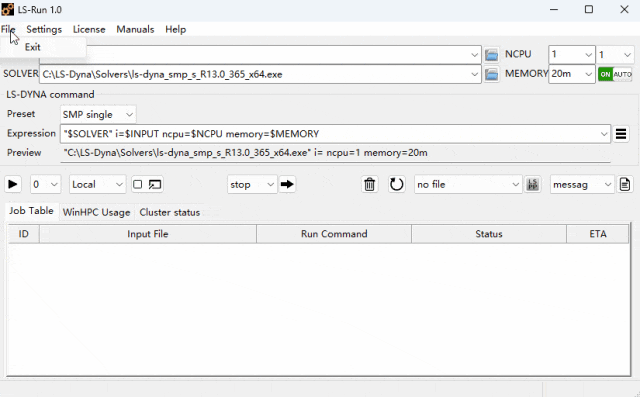Click the LS-DYNA command group label
Screen dimensions: 640x397
pos(50,95)
